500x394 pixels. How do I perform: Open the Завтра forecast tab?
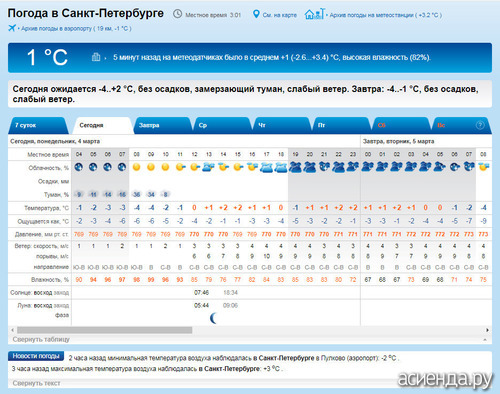(x=162, y=125)
